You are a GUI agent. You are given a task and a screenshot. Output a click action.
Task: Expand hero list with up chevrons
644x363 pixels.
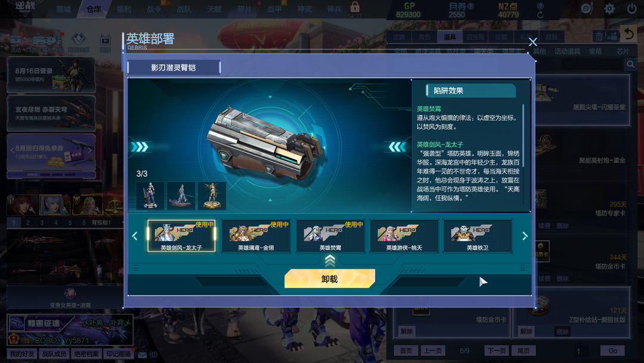click(330, 260)
